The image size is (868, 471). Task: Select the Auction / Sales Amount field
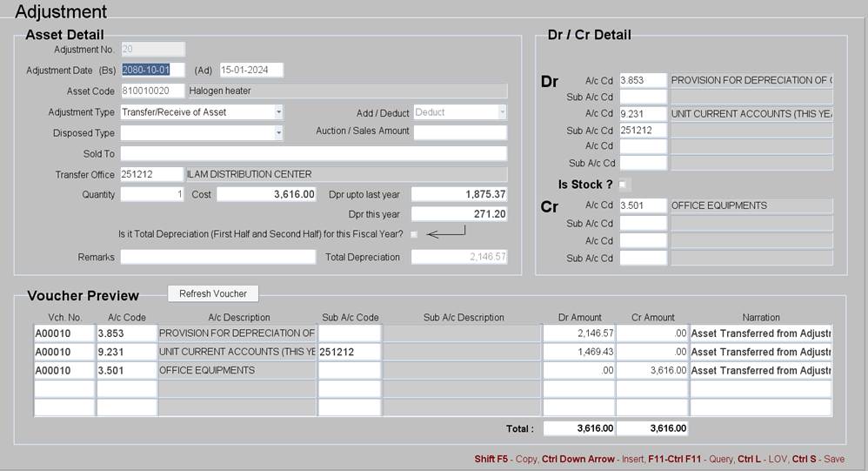459,132
